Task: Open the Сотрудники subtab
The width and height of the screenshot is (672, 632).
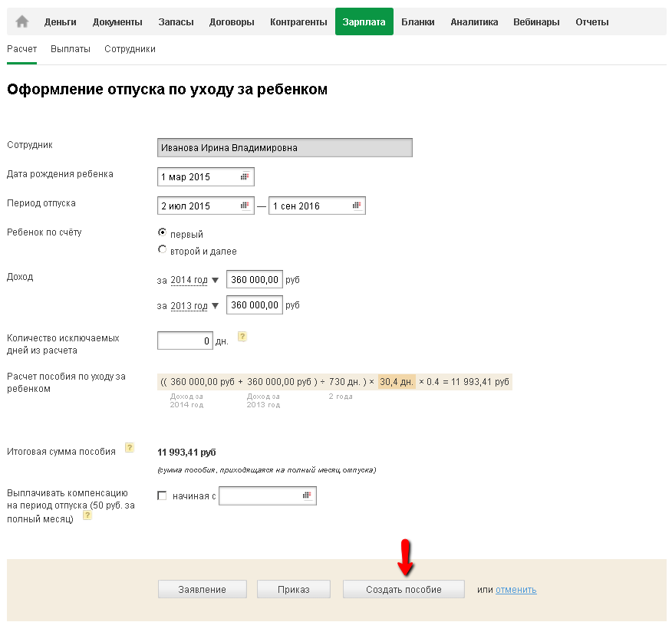Action: click(x=131, y=49)
